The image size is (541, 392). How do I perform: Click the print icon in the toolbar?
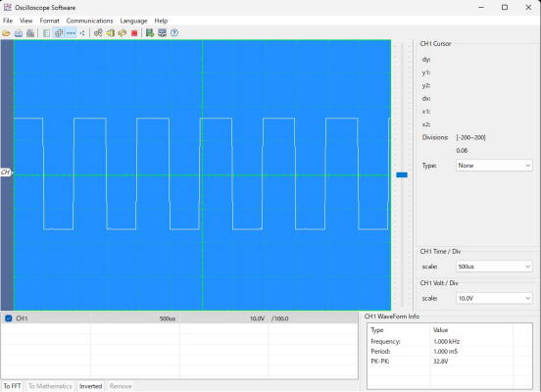pos(30,33)
